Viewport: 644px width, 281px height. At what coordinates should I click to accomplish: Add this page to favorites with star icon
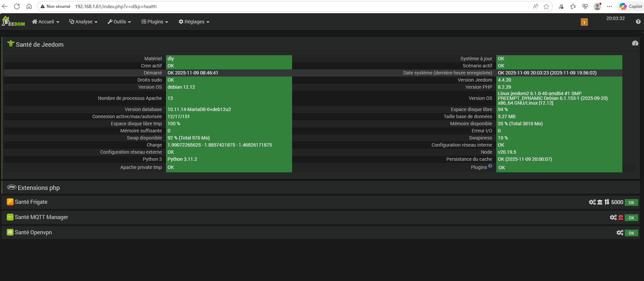tap(546, 6)
